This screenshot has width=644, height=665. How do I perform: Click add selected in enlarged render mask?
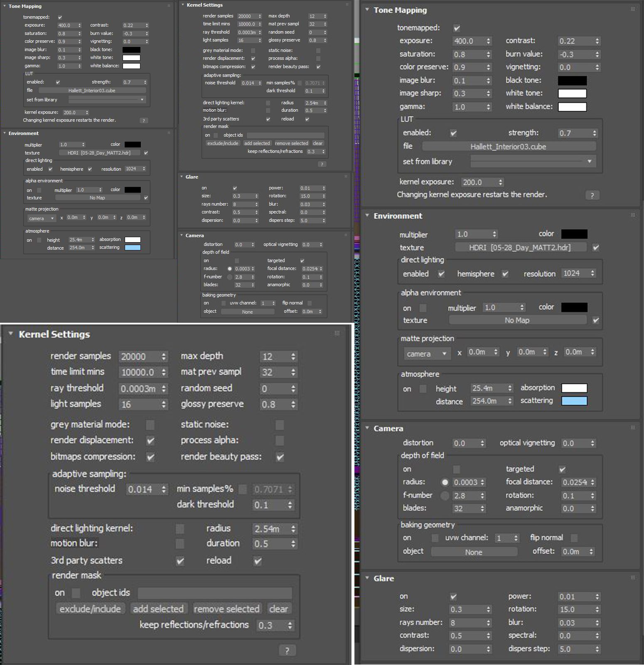click(158, 609)
